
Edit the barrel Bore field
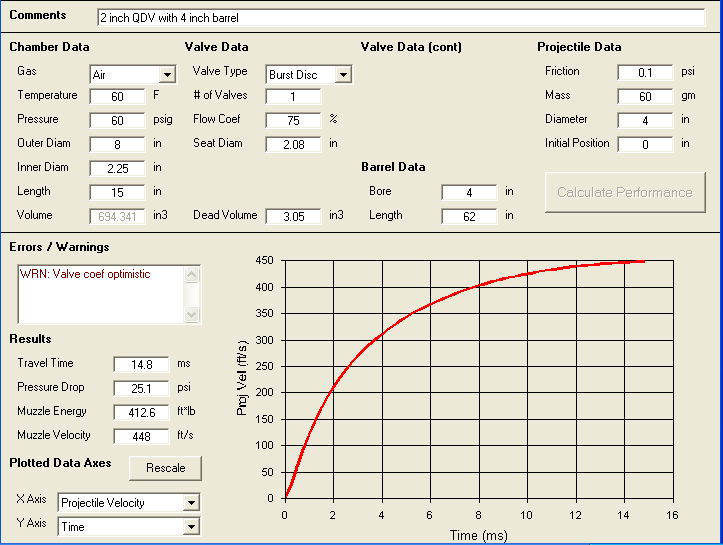[469, 192]
